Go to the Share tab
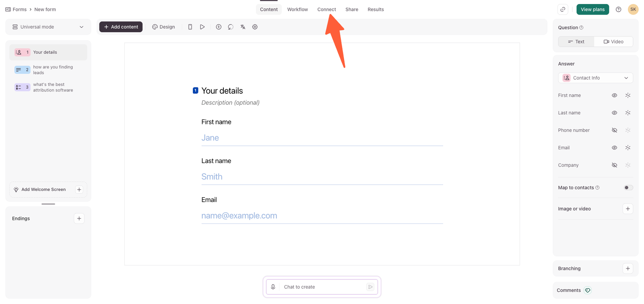 point(352,9)
